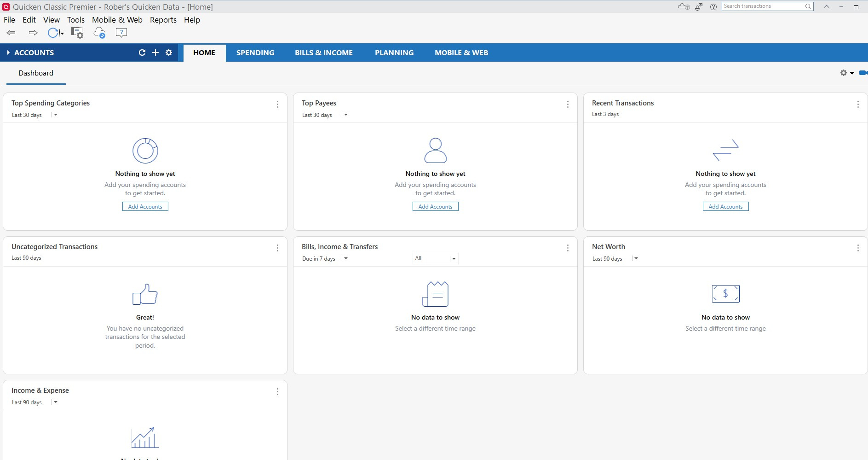Viewport: 868px width, 460px height.
Task: Click the back arrow in the toolbar
Action: tap(11, 33)
